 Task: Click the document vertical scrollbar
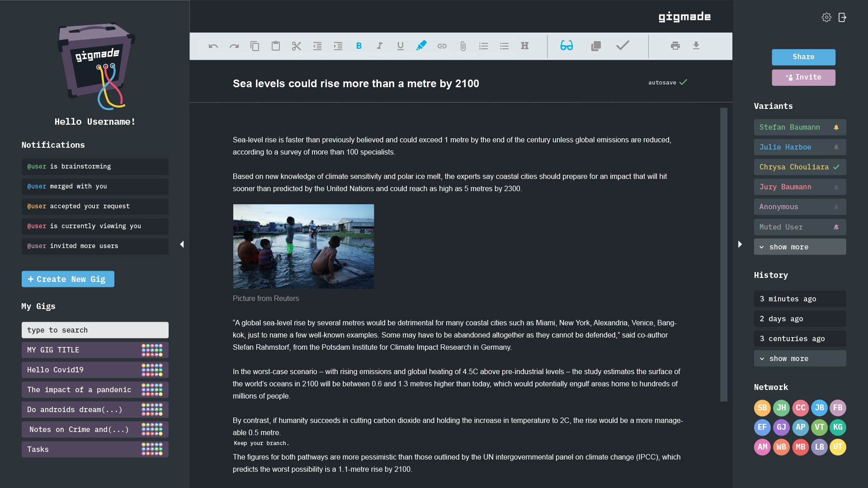coord(724,254)
